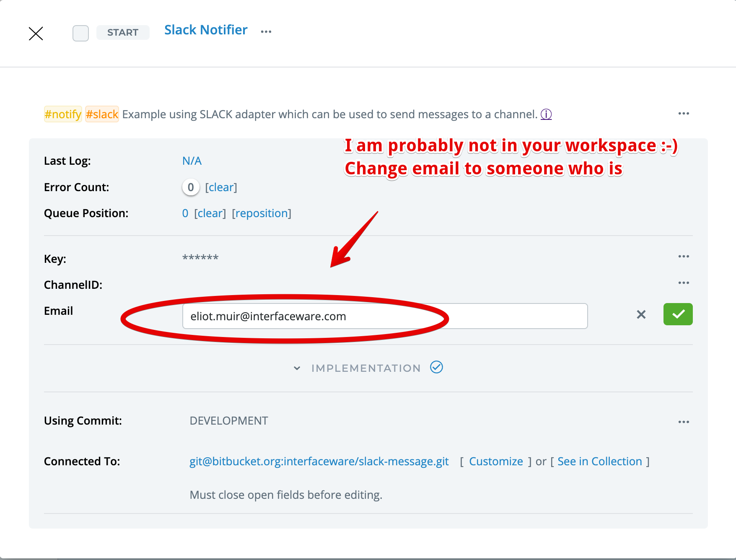The width and height of the screenshot is (736, 560).
Task: Open the Key field ellipsis menu
Action: (x=683, y=257)
